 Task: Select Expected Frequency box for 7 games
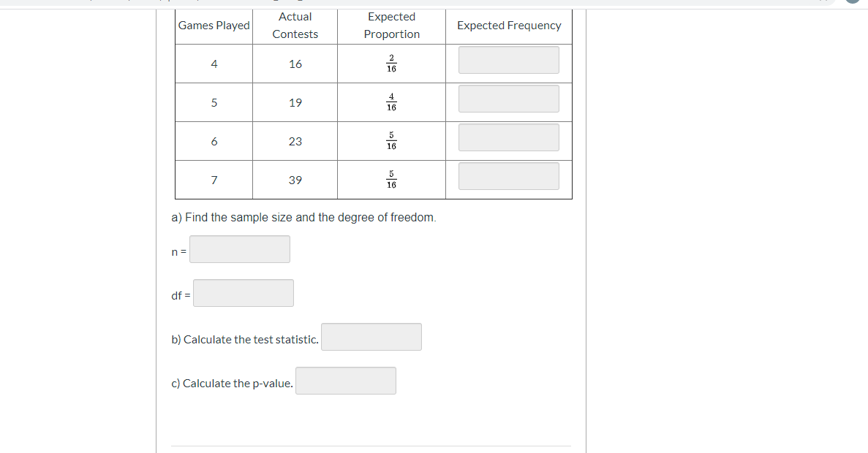coord(509,176)
